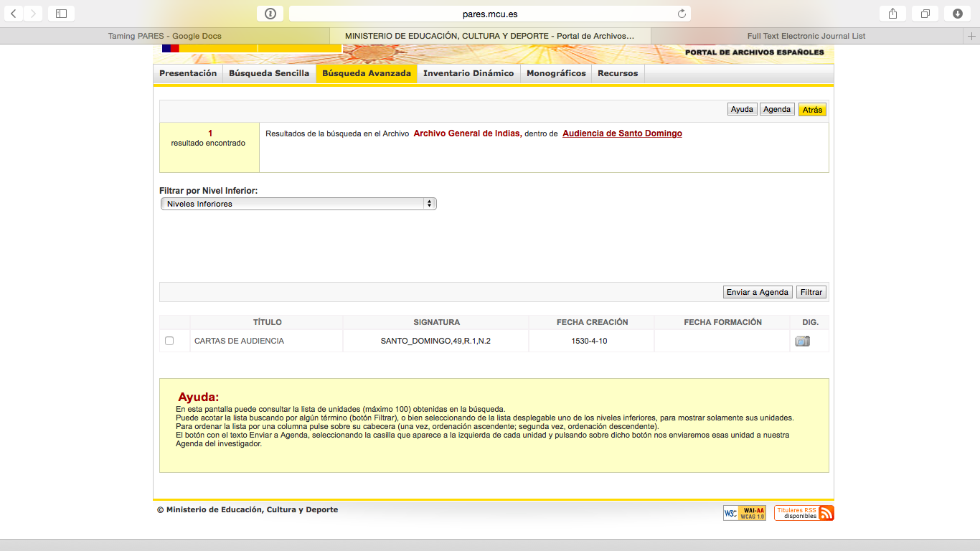Open Búsqueda Avanzada tab

pyautogui.click(x=367, y=73)
